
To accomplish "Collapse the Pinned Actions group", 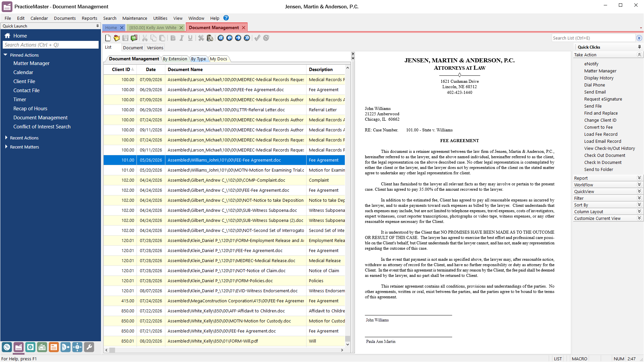I will pos(5,55).
